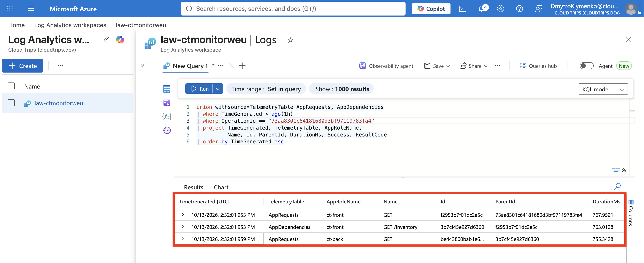Viewport: 644px width, 263px height.
Task: Open the Show 1000 results selector
Action: click(341, 89)
